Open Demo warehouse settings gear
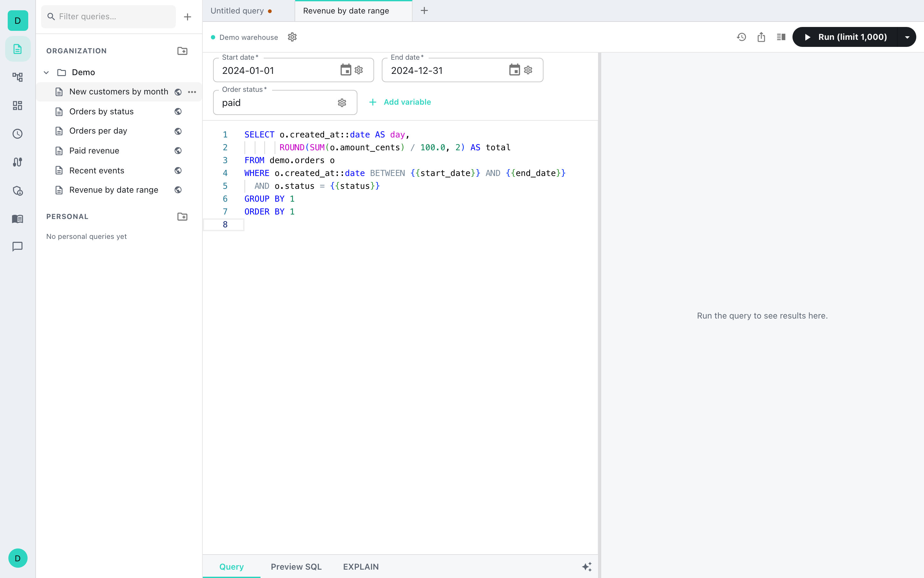Viewport: 924px width, 578px height. pyautogui.click(x=293, y=37)
